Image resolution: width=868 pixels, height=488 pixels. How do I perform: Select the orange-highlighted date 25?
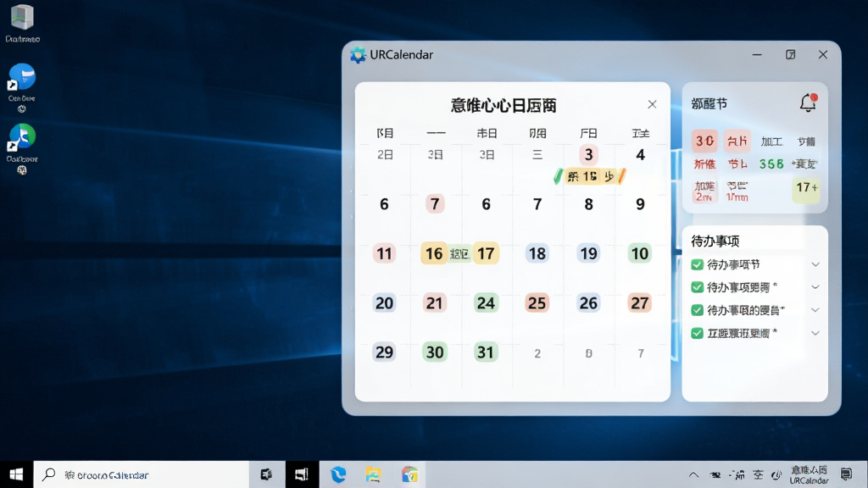tap(537, 302)
